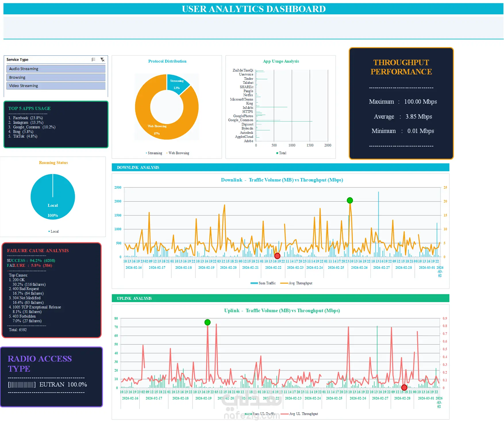Image resolution: width=504 pixels, height=421 pixels.
Task: Click the Sum Traffic legend entry
Action: (x=263, y=283)
